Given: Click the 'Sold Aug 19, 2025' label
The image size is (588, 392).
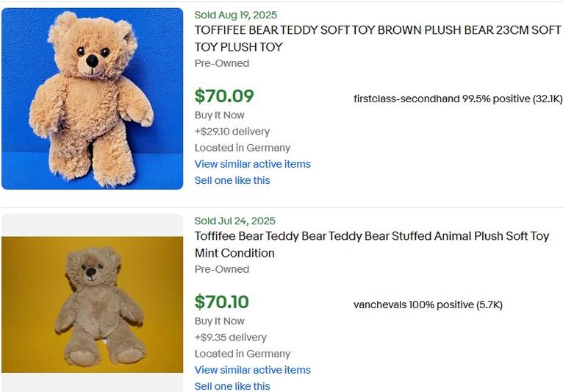Looking at the screenshot, I should click(x=236, y=15).
